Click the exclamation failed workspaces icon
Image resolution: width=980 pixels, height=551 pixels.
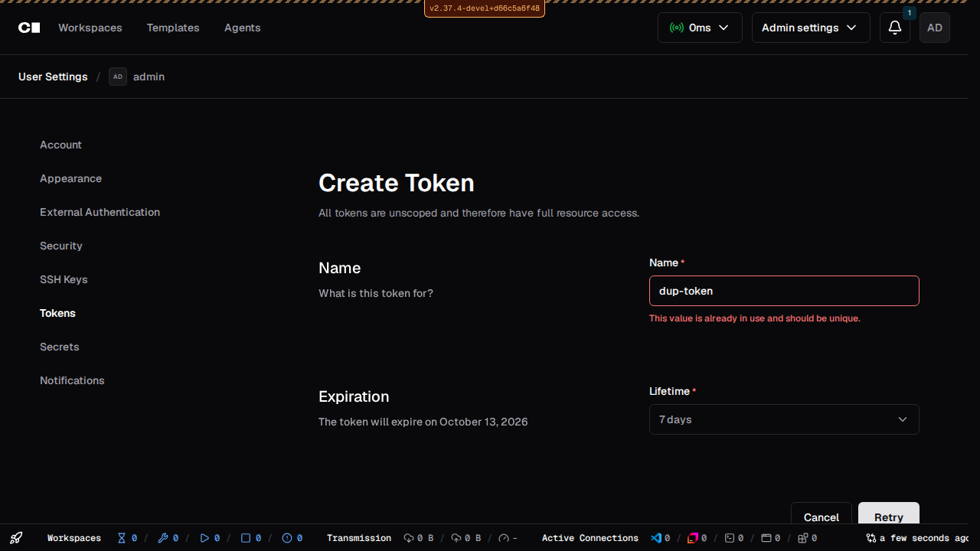pos(287,538)
